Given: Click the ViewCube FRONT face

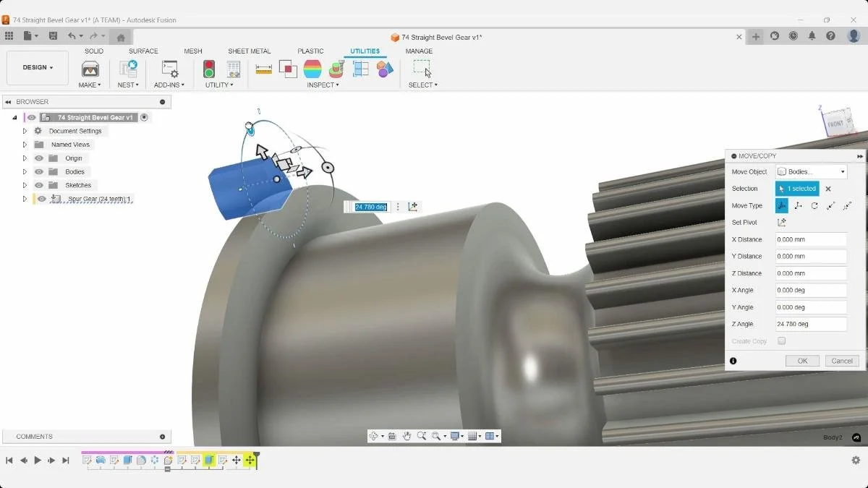Looking at the screenshot, I should point(836,124).
